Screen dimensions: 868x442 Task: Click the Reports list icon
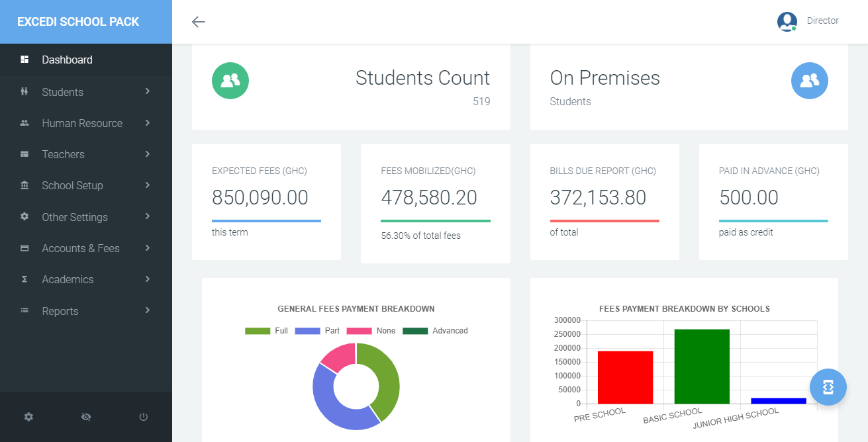pos(23,310)
